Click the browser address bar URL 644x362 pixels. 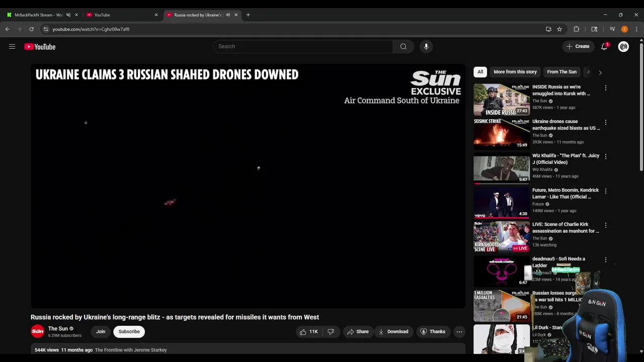tap(91, 29)
